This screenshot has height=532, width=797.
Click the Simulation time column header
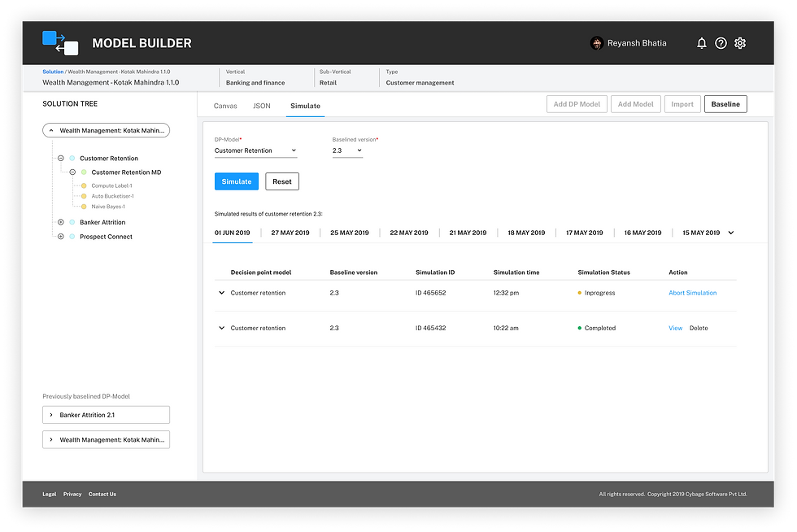click(516, 273)
